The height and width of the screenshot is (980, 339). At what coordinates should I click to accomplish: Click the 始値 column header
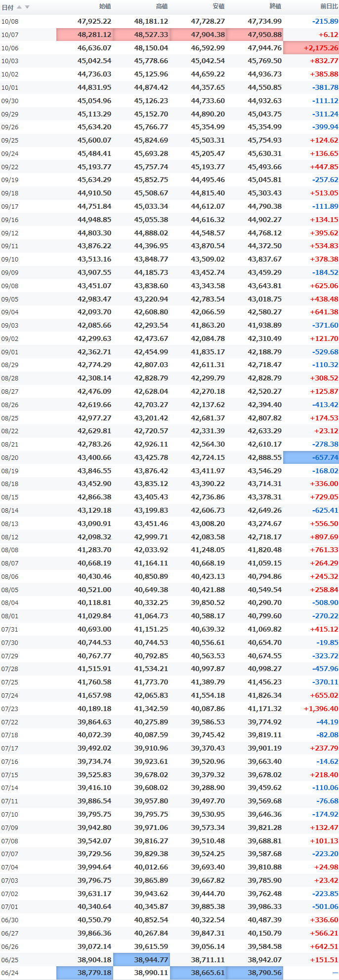tap(105, 6)
